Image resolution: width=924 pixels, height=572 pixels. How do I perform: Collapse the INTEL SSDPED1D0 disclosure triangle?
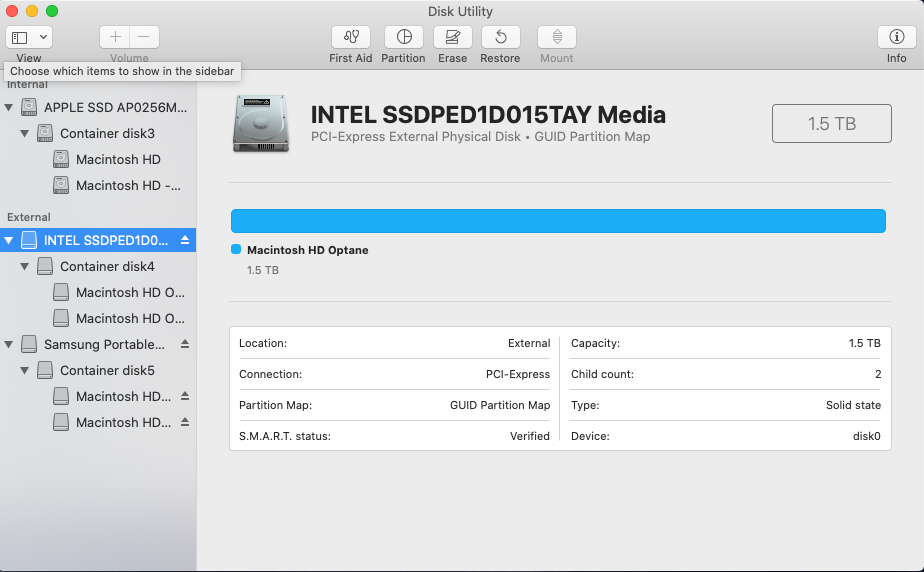pyautogui.click(x=8, y=240)
